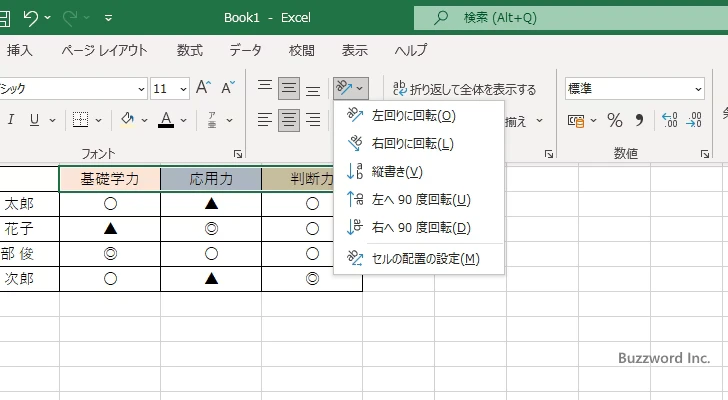728x400 pixels.
Task: Open underline style dropdown arrow
Action: pyautogui.click(x=52, y=120)
